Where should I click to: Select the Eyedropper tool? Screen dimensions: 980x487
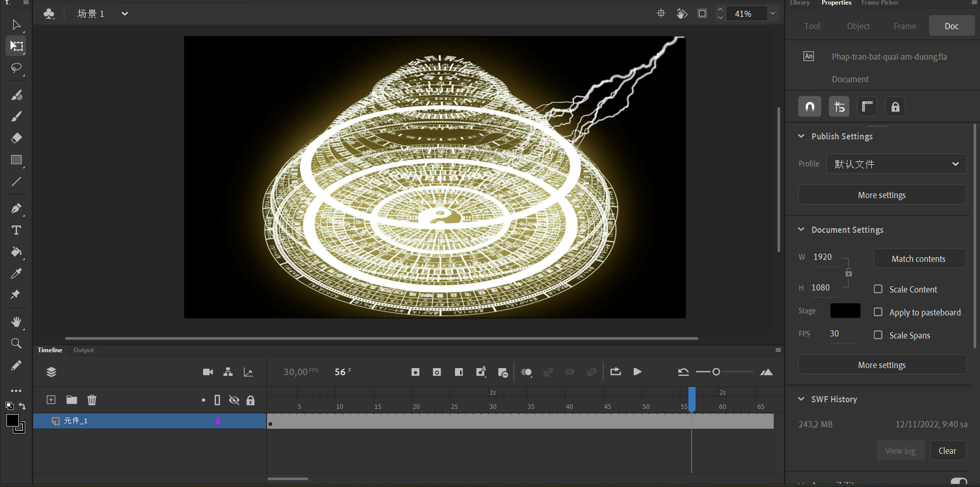click(x=16, y=274)
